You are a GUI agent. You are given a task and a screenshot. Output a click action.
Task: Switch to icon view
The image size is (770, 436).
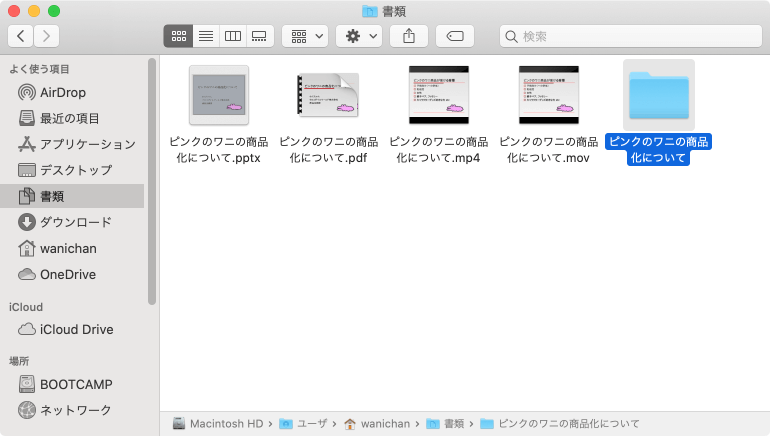(x=178, y=36)
